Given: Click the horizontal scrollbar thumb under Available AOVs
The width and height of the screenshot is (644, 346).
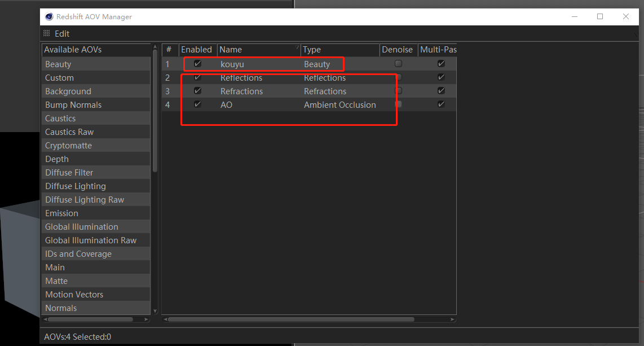Looking at the screenshot, I should [x=91, y=319].
